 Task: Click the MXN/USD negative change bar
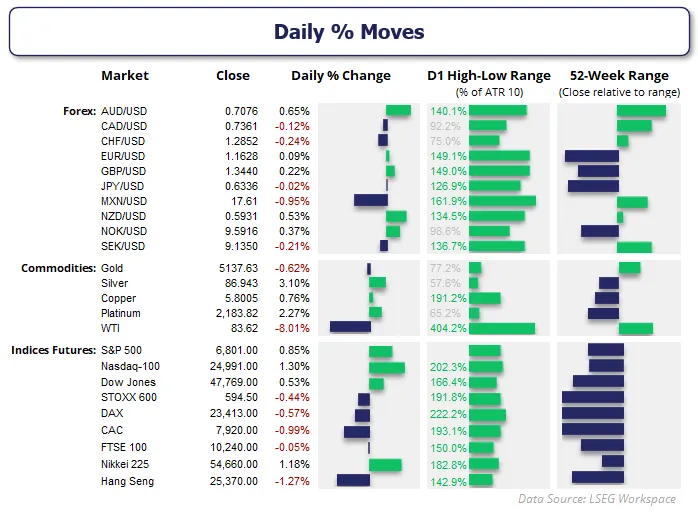(x=371, y=200)
